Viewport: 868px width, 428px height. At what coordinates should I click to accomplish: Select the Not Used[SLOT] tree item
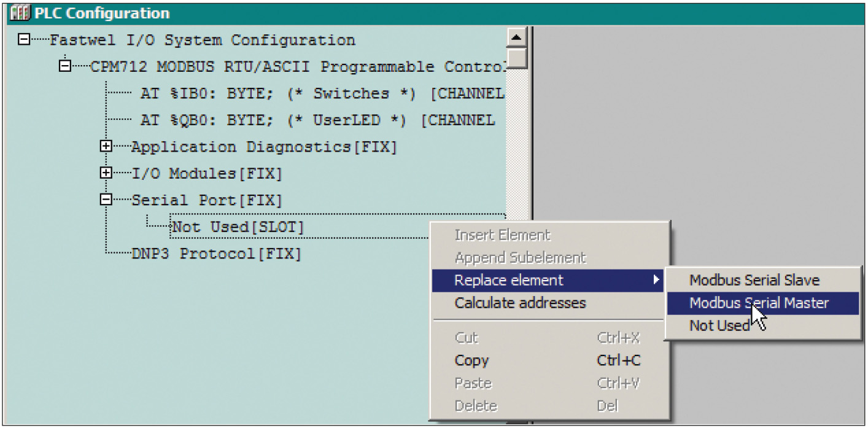click(x=238, y=227)
